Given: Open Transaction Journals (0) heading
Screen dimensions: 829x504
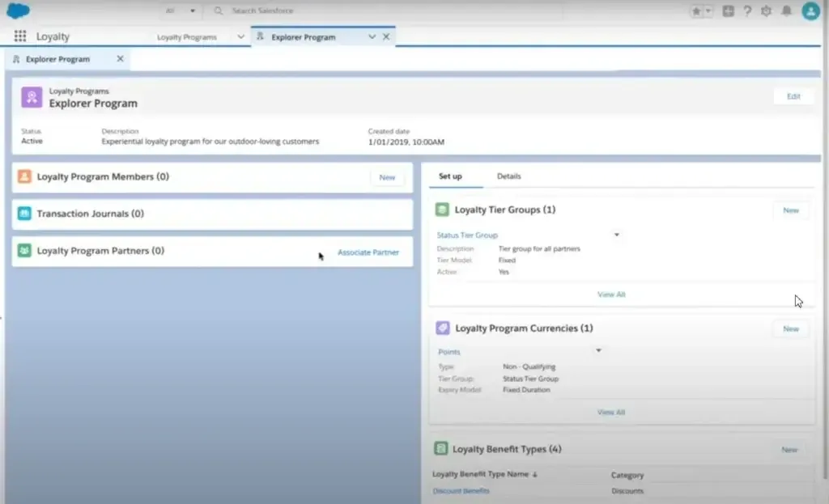Looking at the screenshot, I should coord(91,214).
